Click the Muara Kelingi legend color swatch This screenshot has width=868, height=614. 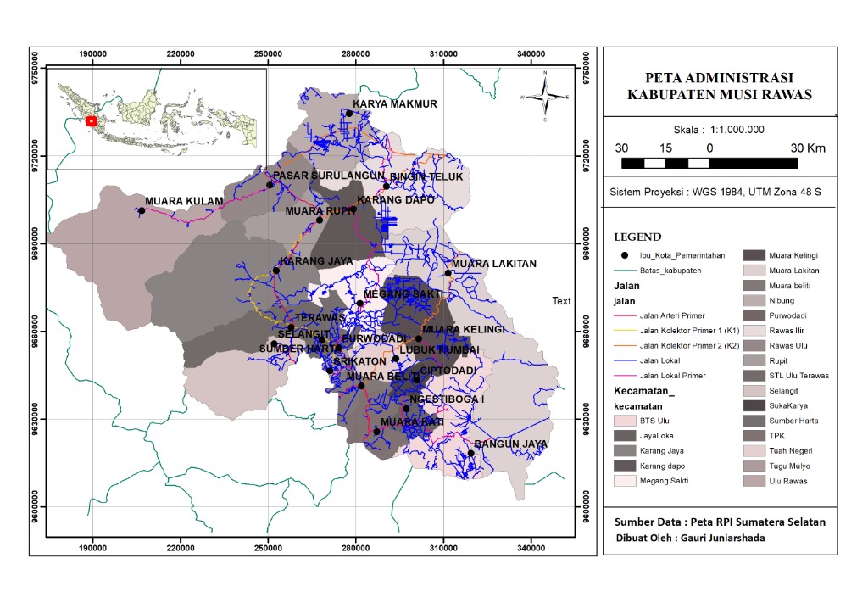click(754, 255)
